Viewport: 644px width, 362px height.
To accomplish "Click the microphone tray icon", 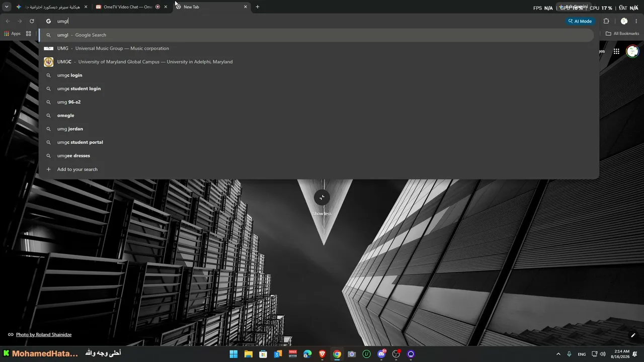I will pos(569,354).
